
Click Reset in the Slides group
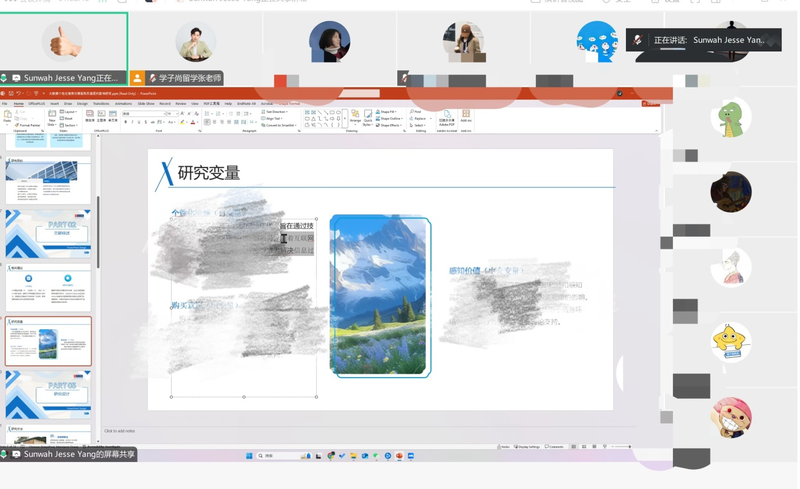click(65, 118)
